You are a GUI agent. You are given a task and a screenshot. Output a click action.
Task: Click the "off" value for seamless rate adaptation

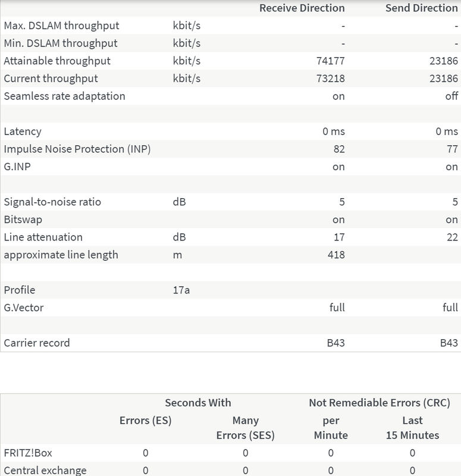click(x=451, y=96)
